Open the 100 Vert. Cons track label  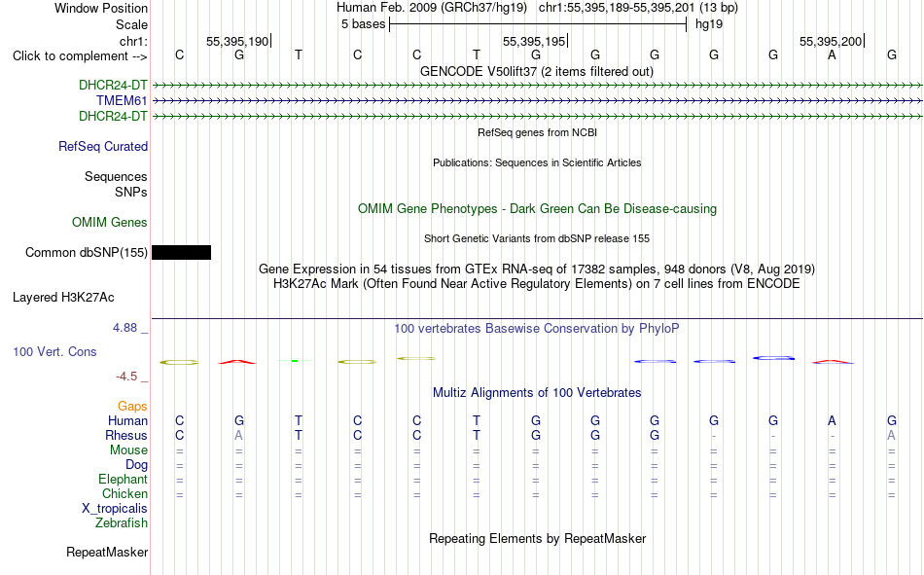[54, 351]
